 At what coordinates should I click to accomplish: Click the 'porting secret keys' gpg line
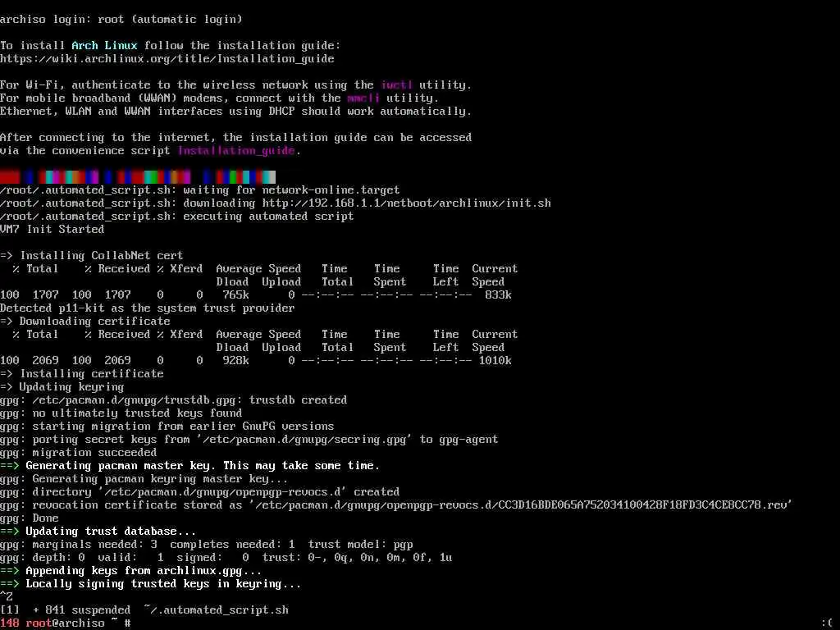249,440
